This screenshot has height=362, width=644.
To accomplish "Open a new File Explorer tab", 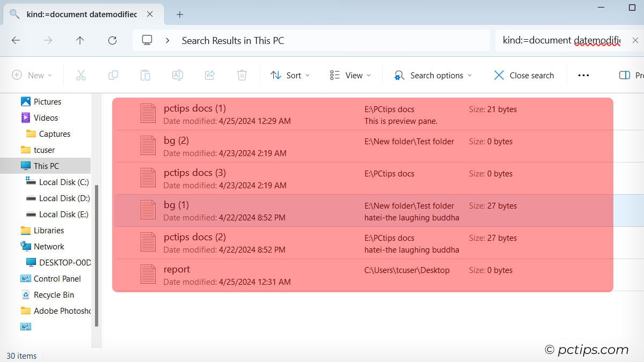I will click(179, 14).
